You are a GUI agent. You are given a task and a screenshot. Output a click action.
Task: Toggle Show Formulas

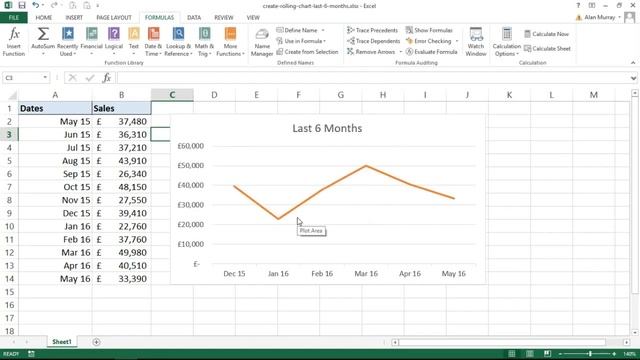pos(429,30)
